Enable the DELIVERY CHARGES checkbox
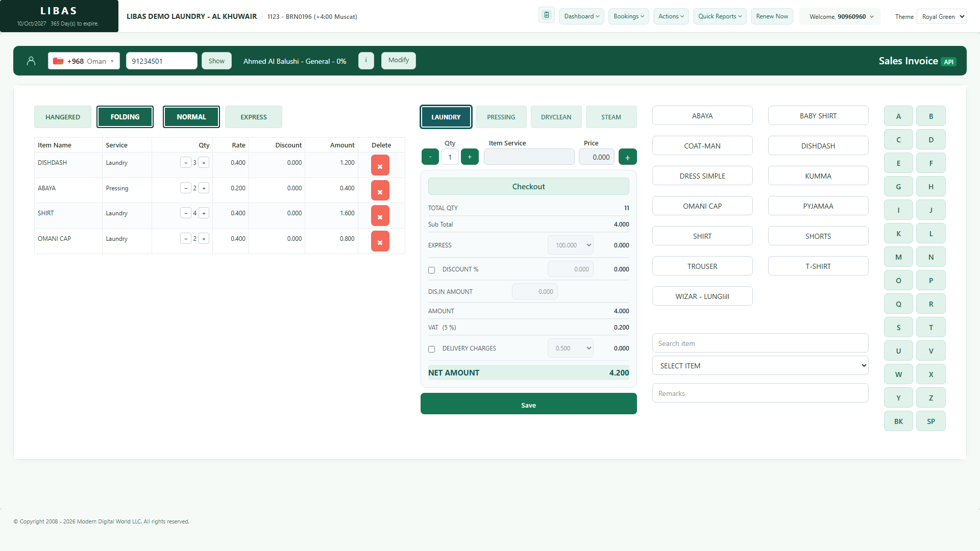This screenshot has height=551, width=980. pos(432,349)
